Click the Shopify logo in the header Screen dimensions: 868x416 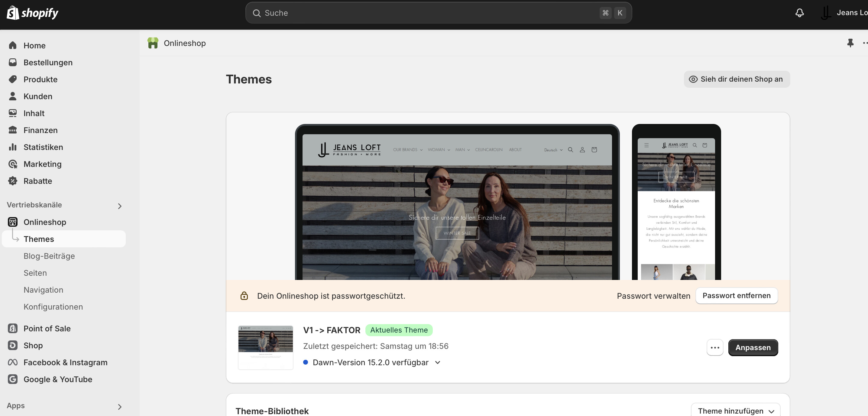(32, 13)
